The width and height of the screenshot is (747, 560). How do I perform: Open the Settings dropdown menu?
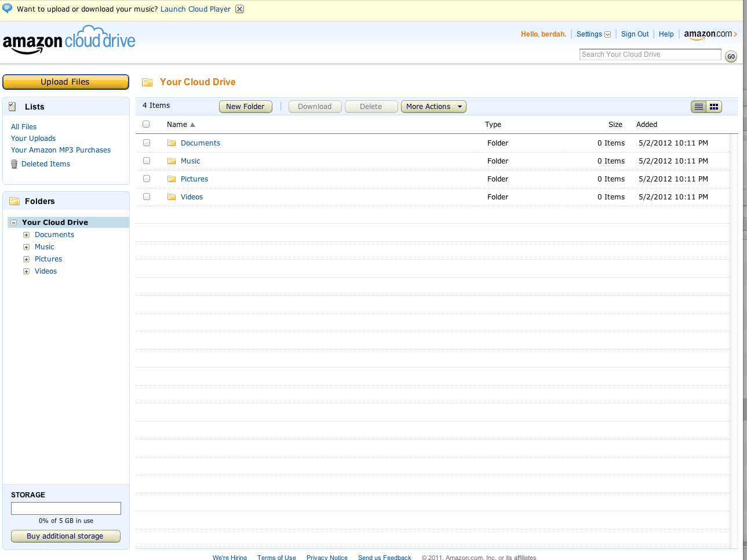point(593,34)
